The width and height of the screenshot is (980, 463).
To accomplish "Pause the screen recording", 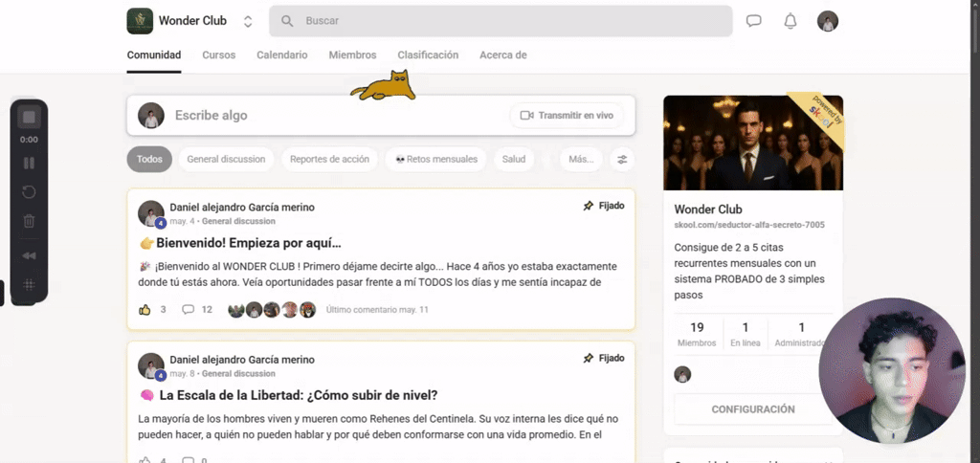I will coord(29,164).
